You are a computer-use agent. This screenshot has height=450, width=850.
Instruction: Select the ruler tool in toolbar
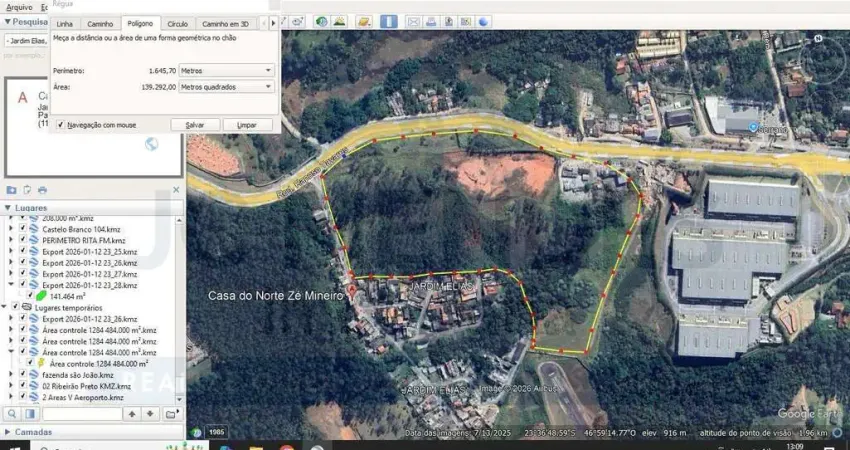coord(388,22)
